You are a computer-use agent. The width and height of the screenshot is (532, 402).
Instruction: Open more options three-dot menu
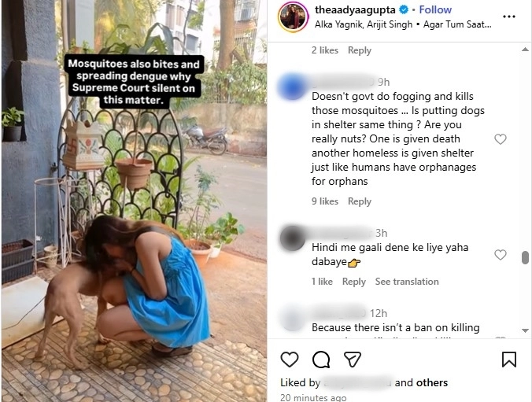tap(509, 16)
